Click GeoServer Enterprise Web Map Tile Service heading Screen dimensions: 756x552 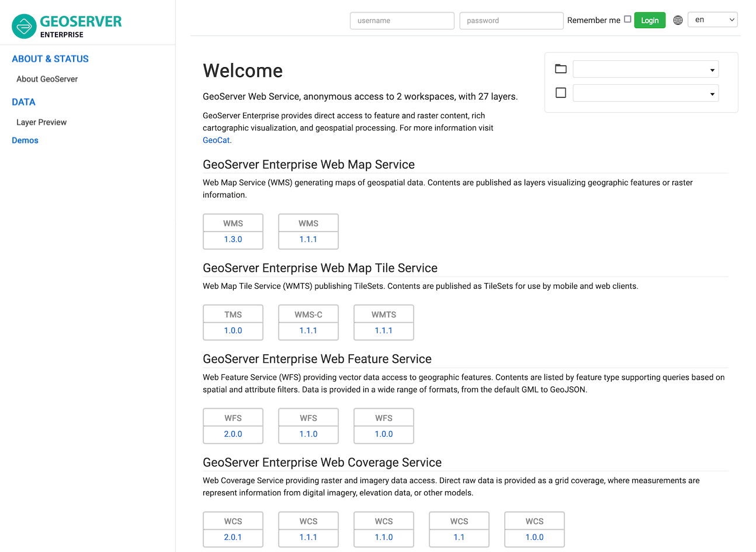coord(320,268)
